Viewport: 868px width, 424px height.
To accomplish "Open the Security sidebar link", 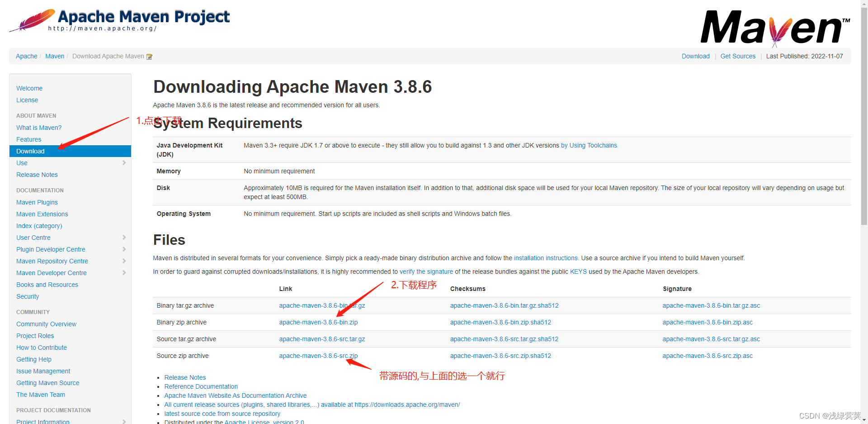I will 28,296.
